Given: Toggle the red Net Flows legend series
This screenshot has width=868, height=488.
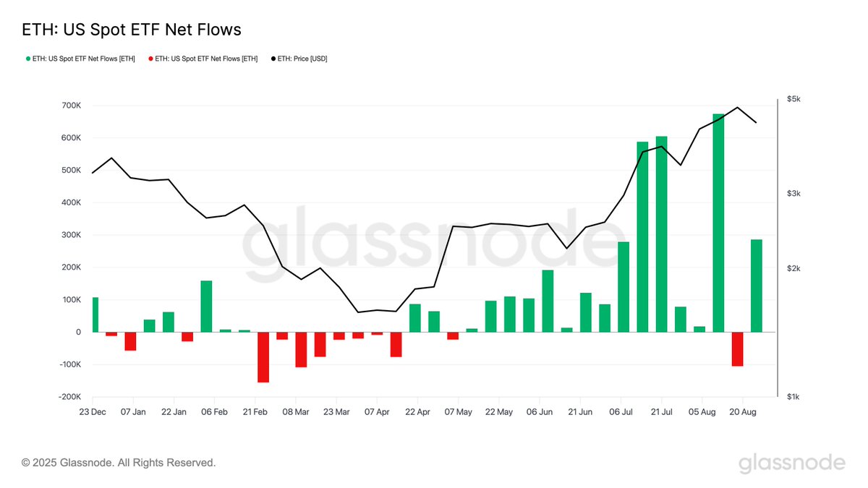Looking at the screenshot, I should click(x=206, y=59).
